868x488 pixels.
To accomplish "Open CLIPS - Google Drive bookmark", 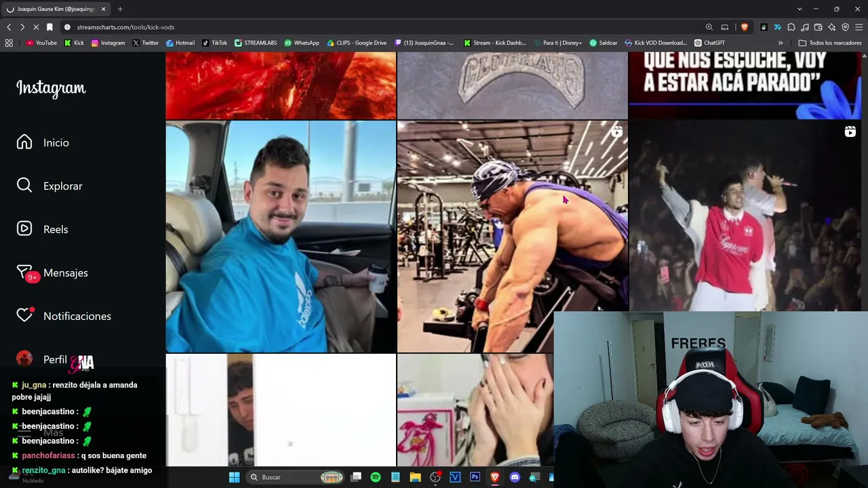I will (357, 43).
